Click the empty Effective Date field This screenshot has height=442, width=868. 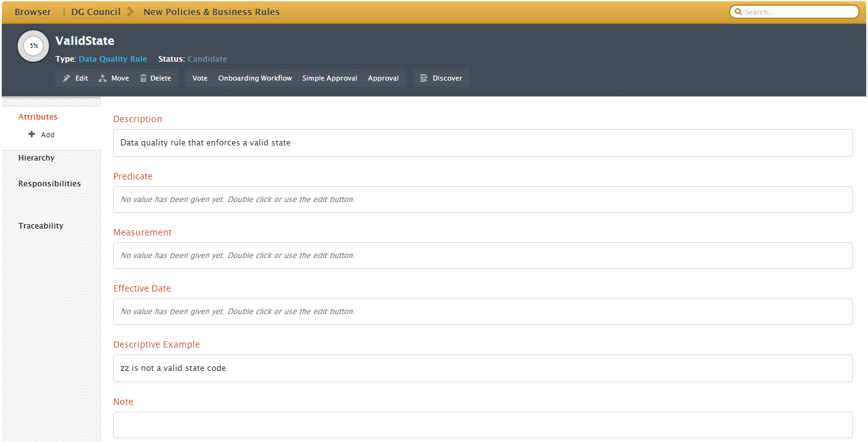483,312
